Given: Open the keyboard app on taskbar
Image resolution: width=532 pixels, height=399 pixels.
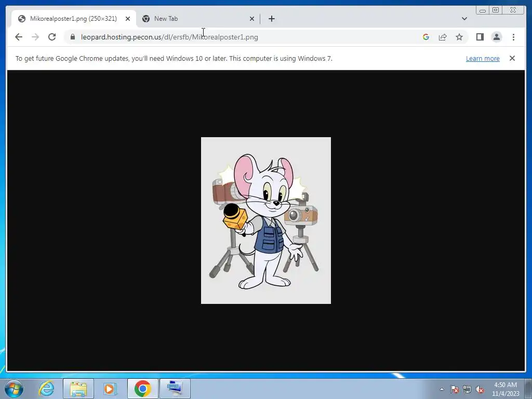Looking at the screenshot, I should [175, 389].
